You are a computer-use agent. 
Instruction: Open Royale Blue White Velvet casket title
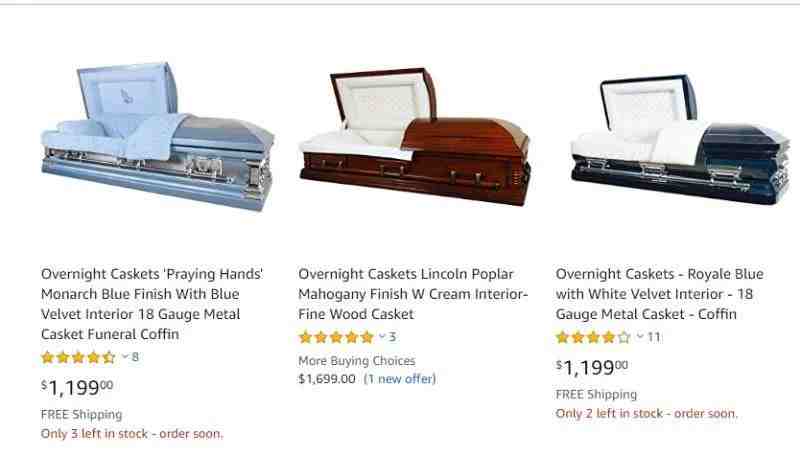(x=659, y=294)
